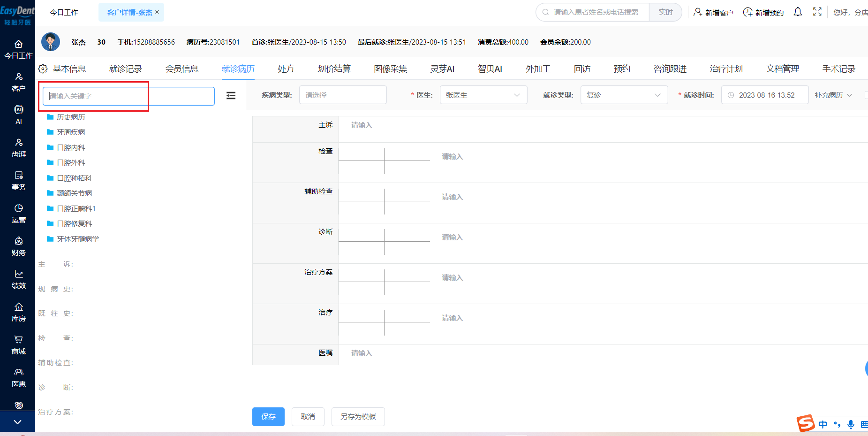Expand the 口腔修复科 folder

tap(69, 224)
